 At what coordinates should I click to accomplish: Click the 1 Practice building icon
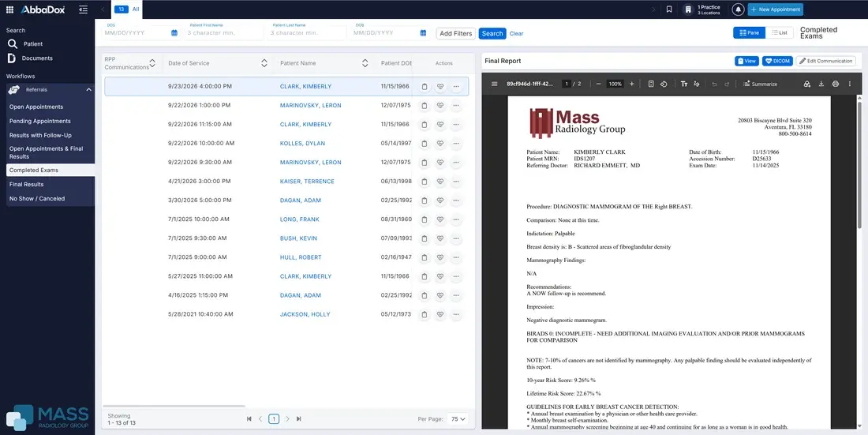point(688,9)
